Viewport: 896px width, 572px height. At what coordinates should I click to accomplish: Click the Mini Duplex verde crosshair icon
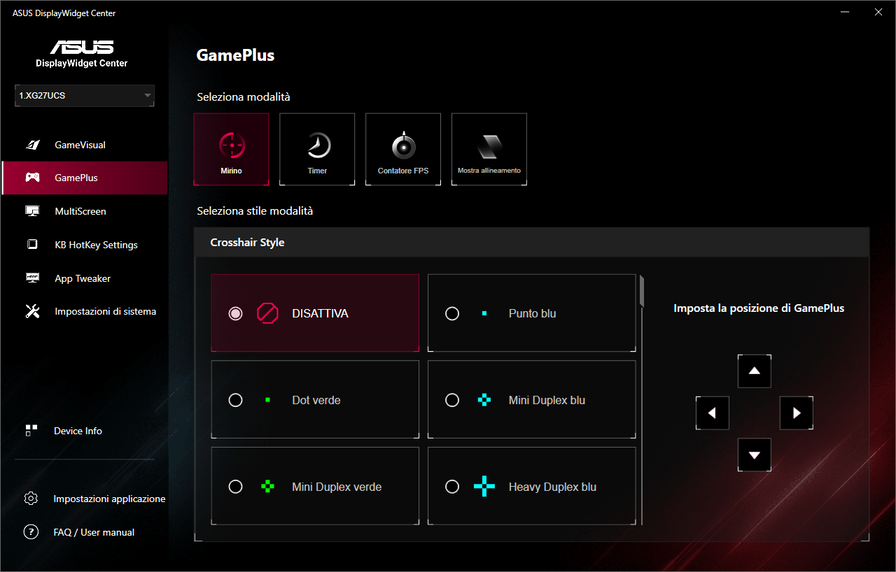coord(267,487)
